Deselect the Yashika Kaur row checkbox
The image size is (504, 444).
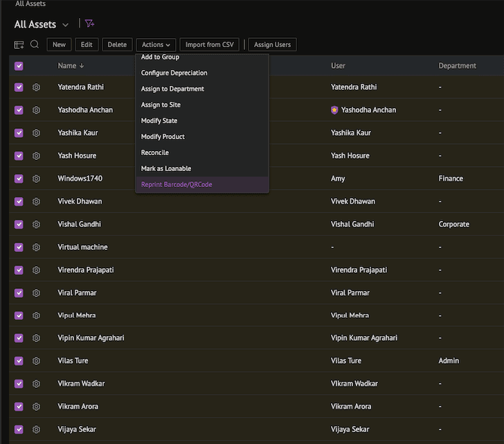pyautogui.click(x=19, y=133)
